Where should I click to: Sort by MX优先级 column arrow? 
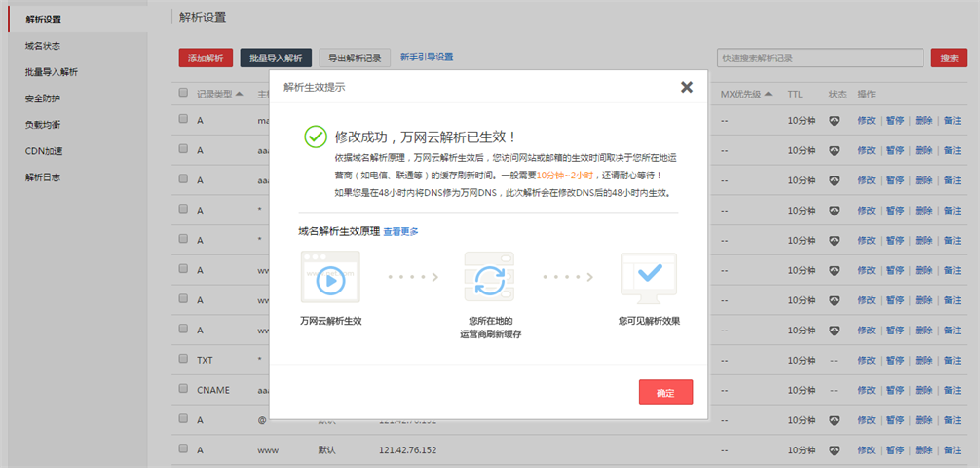tap(768, 95)
